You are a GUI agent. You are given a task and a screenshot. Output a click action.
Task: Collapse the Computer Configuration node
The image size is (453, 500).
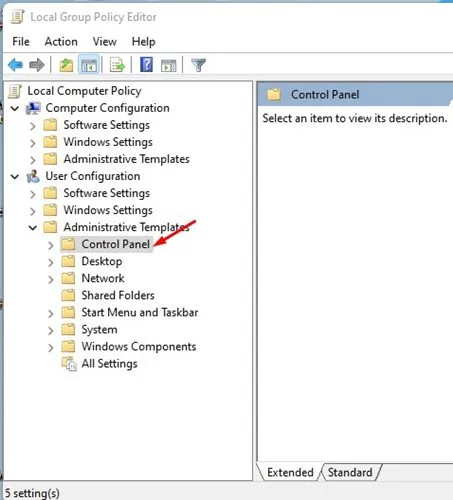15,108
